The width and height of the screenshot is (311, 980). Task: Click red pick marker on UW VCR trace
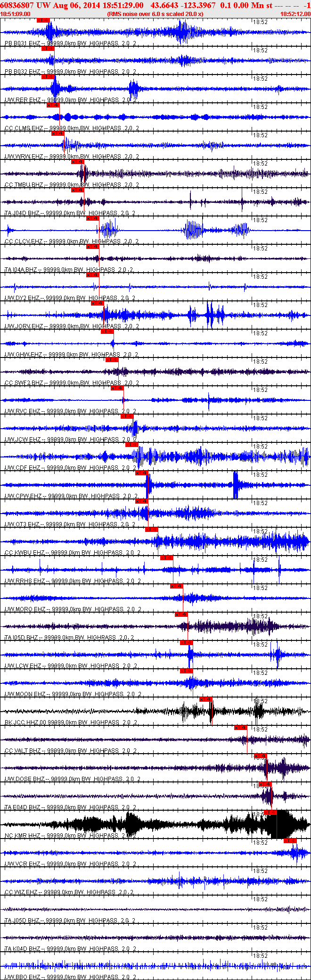click(290, 841)
